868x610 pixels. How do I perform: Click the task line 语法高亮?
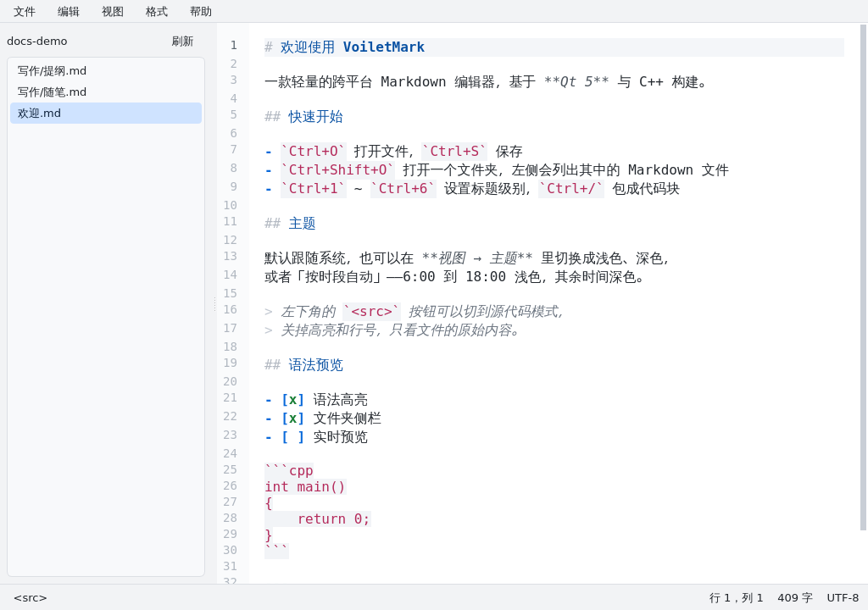[x=317, y=400]
